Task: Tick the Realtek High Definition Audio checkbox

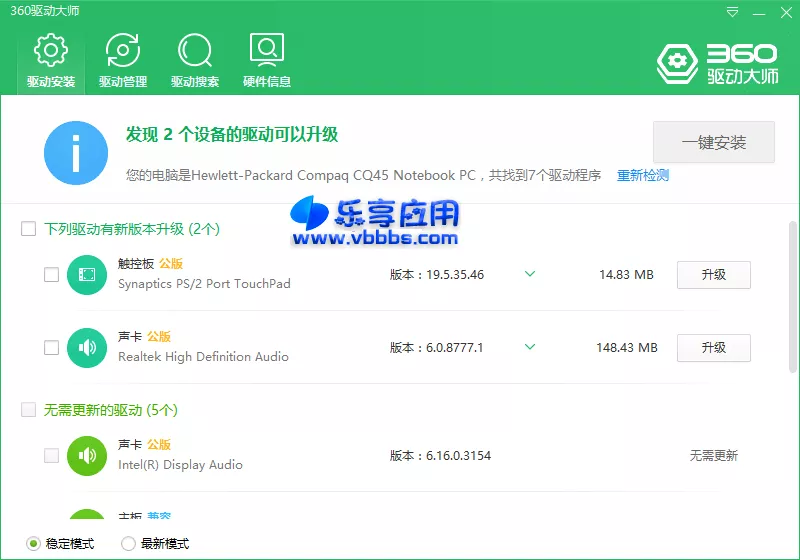Action: (x=52, y=348)
